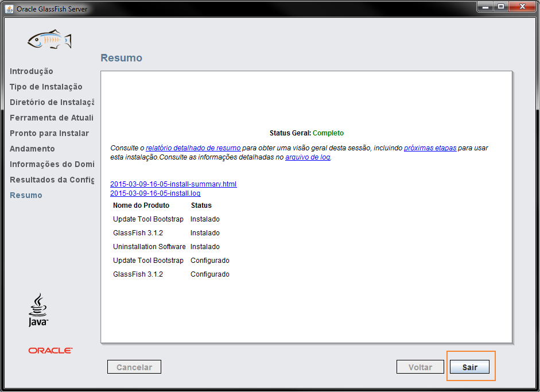Select the Tipo de Instalação step
Viewport: 540px width, 392px height.
point(46,87)
